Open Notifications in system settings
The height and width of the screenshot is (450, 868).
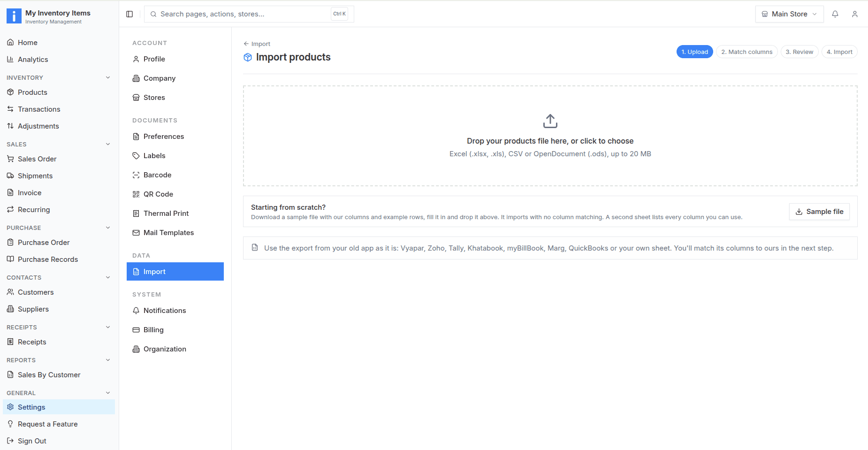(175, 311)
